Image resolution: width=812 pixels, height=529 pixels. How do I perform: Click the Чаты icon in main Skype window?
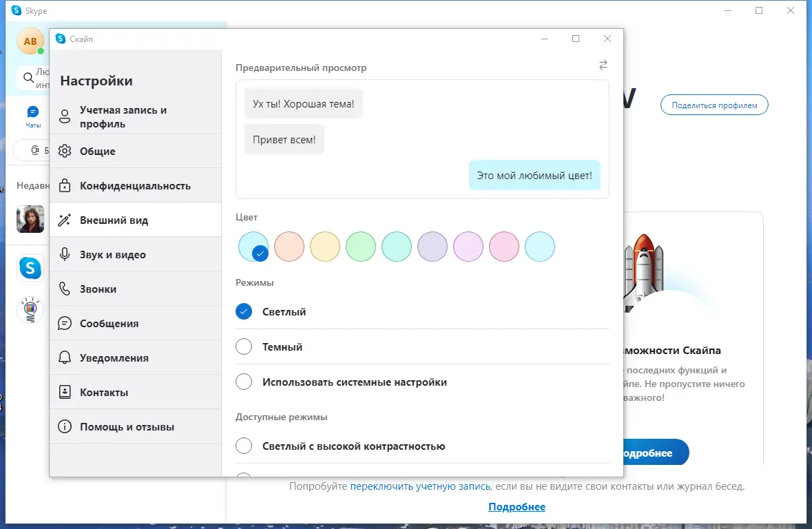coord(32,116)
